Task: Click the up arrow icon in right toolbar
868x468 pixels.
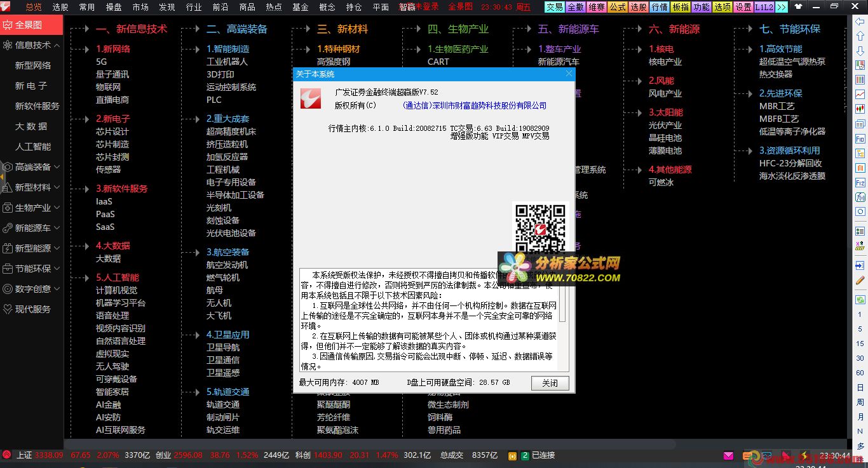Action: click(860, 36)
